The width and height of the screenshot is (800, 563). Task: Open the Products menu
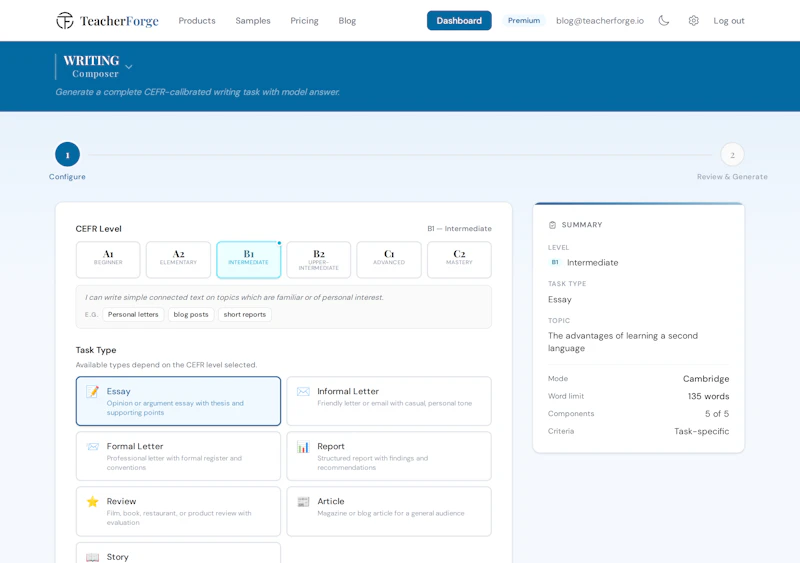[197, 20]
